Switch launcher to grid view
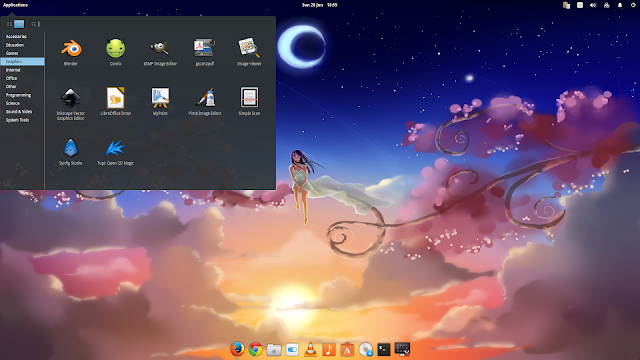 point(9,24)
